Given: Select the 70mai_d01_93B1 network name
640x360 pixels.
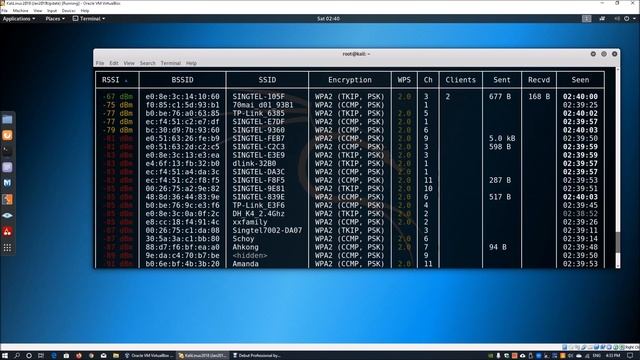Looking at the screenshot, I should pos(262,105).
